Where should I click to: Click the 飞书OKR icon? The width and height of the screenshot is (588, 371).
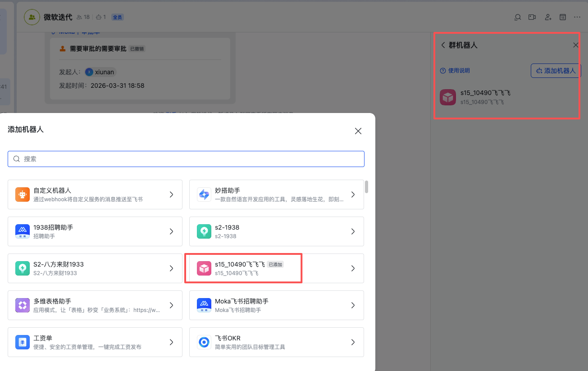pyautogui.click(x=204, y=342)
